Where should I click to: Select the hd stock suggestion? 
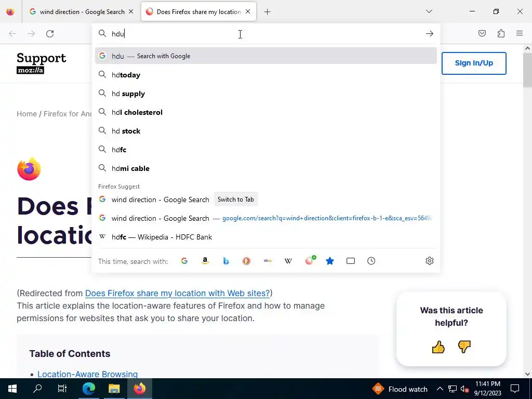265,131
